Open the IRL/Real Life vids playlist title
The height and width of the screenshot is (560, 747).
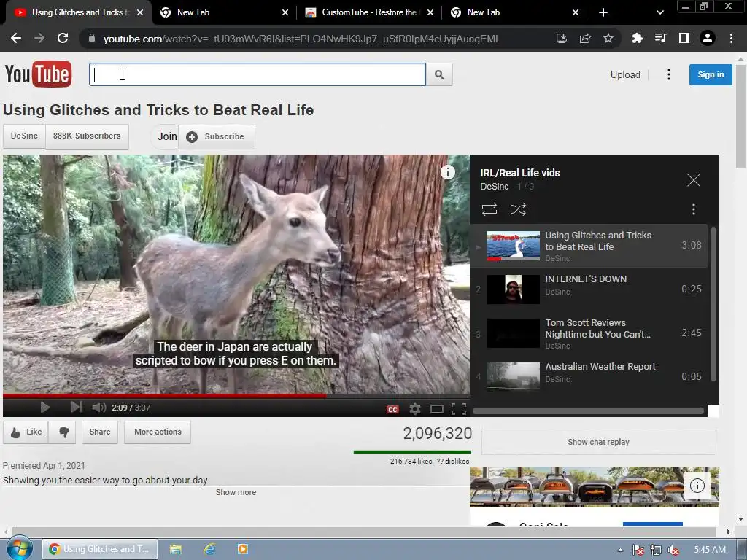pos(519,173)
